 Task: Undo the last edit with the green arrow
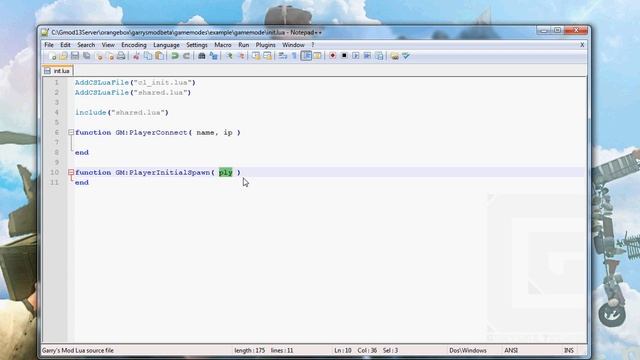click(x=175, y=56)
